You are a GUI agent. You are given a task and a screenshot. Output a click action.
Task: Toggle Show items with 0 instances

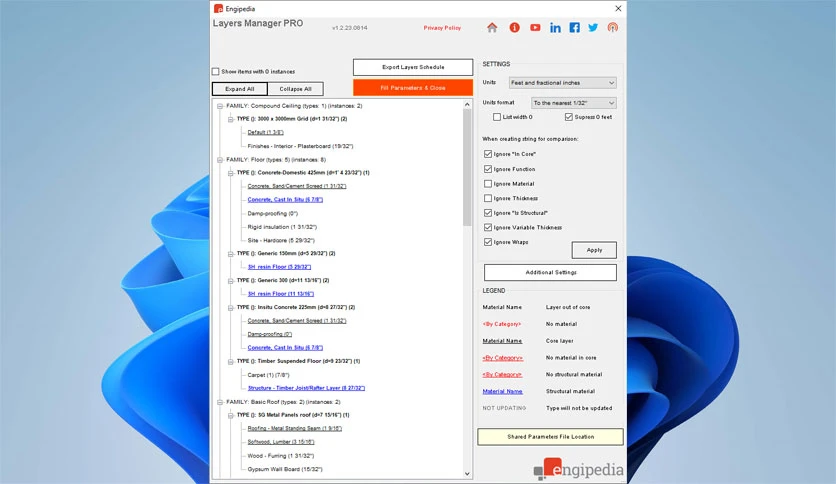[215, 71]
